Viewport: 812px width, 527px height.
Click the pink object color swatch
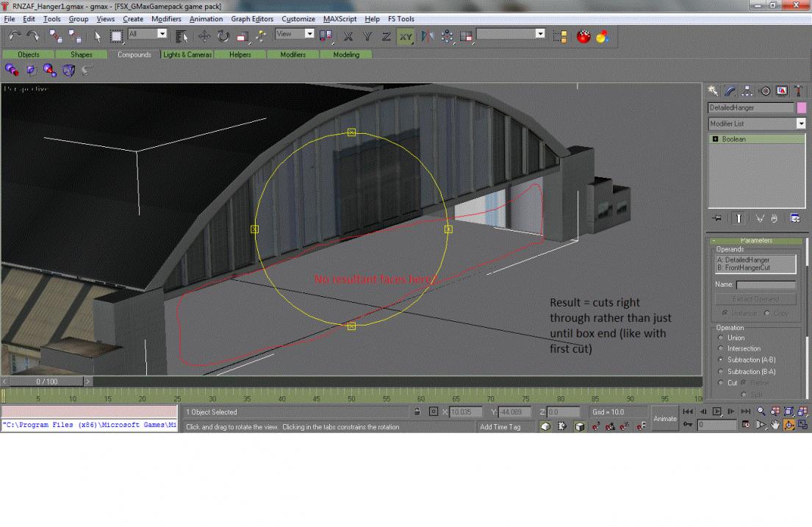pos(801,107)
